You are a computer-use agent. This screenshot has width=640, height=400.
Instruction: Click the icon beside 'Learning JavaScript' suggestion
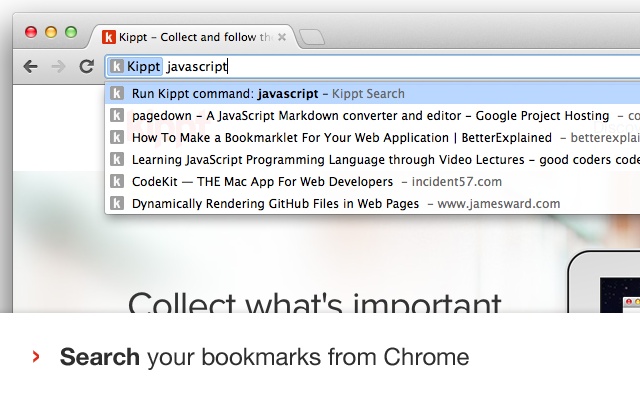click(117, 160)
